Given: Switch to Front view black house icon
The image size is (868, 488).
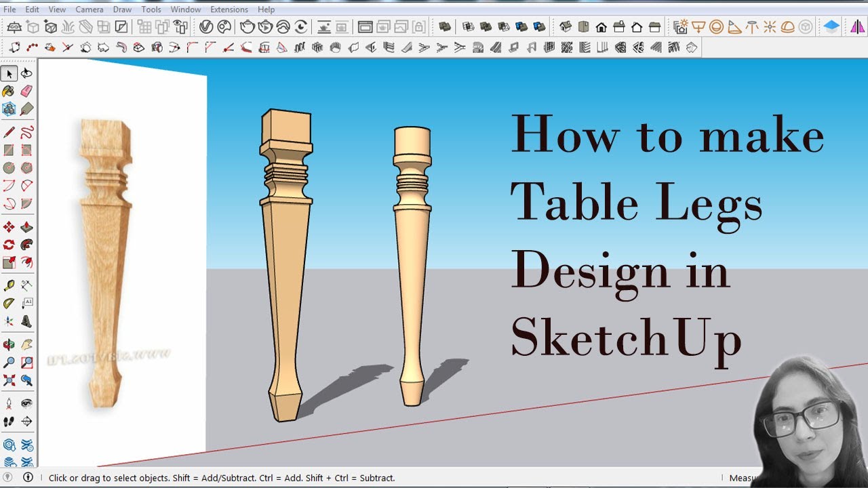Looking at the screenshot, I should click(x=601, y=27).
